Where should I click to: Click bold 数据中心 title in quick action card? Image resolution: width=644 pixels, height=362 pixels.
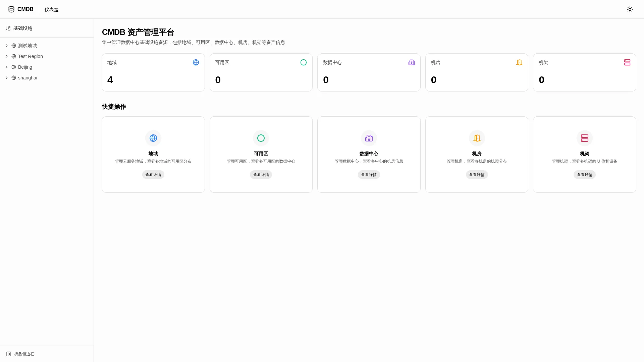[x=369, y=154]
